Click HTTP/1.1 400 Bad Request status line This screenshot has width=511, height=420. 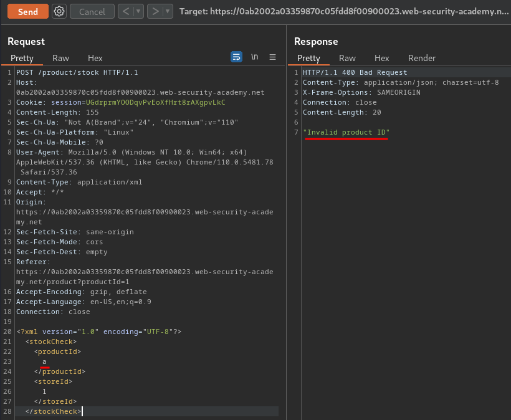pyautogui.click(x=355, y=72)
